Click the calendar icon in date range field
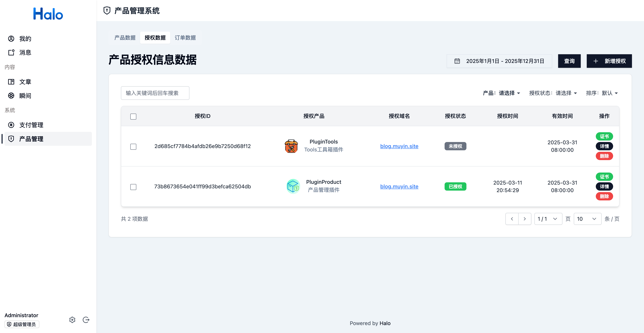644x333 pixels. tap(457, 61)
